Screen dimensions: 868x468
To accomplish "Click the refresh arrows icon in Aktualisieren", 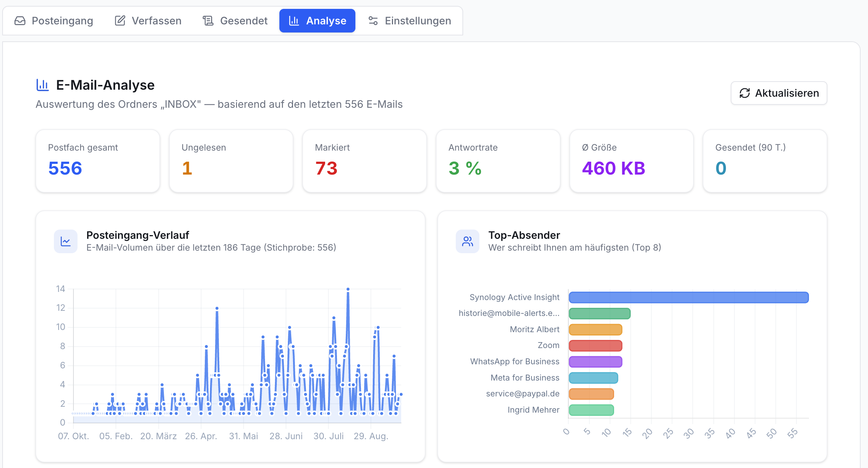I will pos(744,93).
